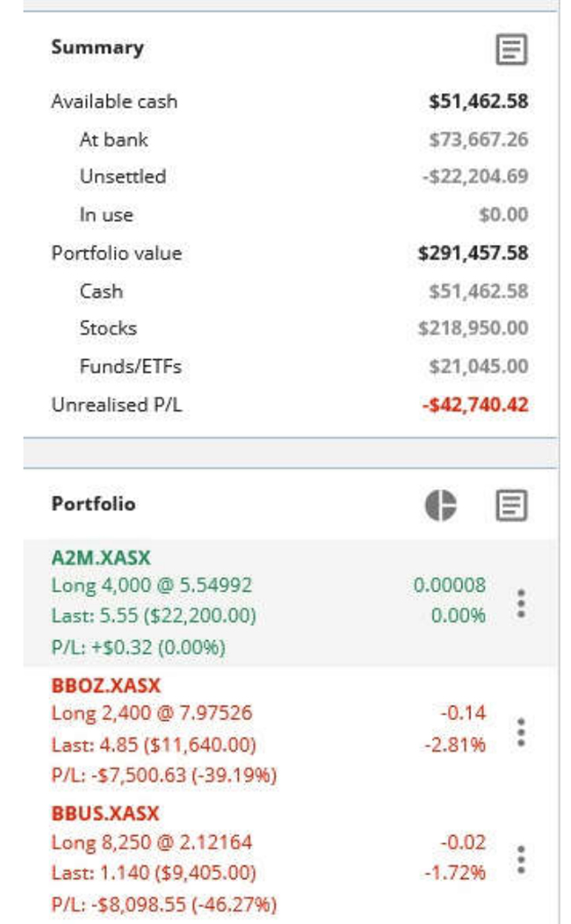This screenshot has height=924, width=571.
Task: Select the A2M.XASX ticker name
Action: pyautogui.click(x=100, y=558)
